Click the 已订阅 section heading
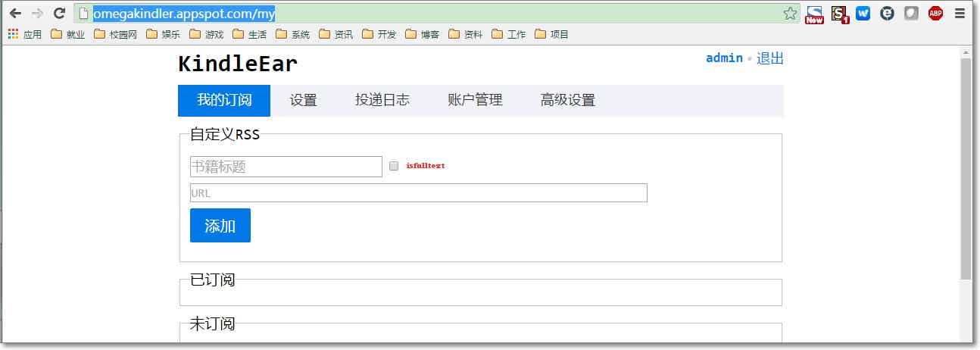Screen dimensions: 980x350 coord(212,280)
